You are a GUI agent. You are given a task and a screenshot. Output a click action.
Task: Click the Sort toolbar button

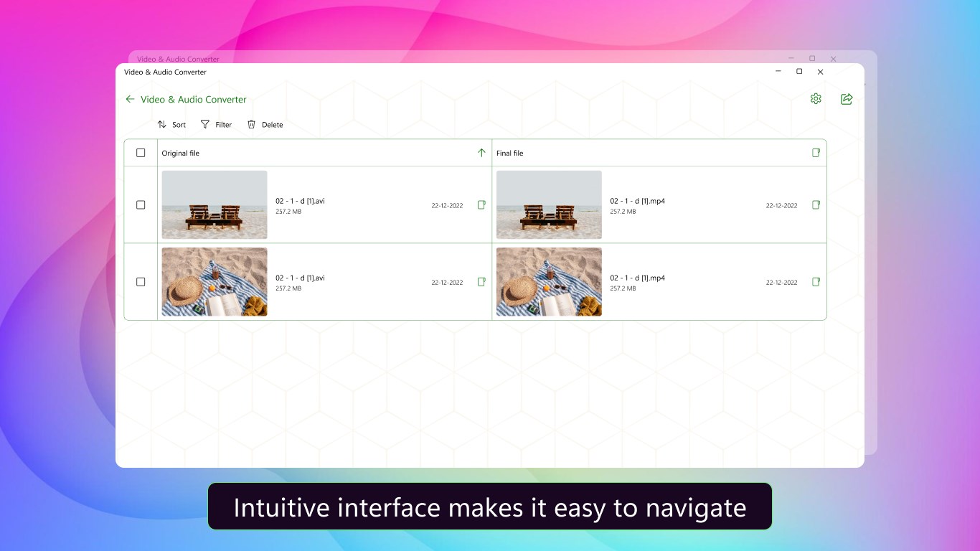(171, 125)
